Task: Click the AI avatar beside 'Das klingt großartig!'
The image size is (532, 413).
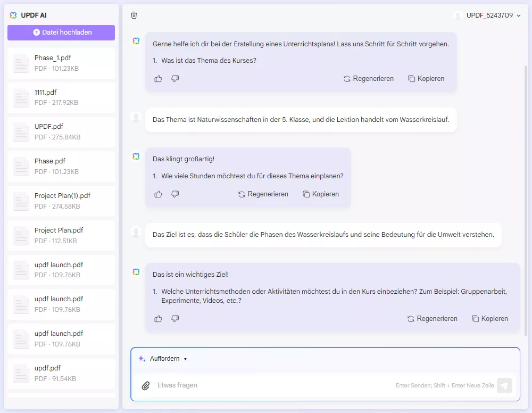Action: 136,156
